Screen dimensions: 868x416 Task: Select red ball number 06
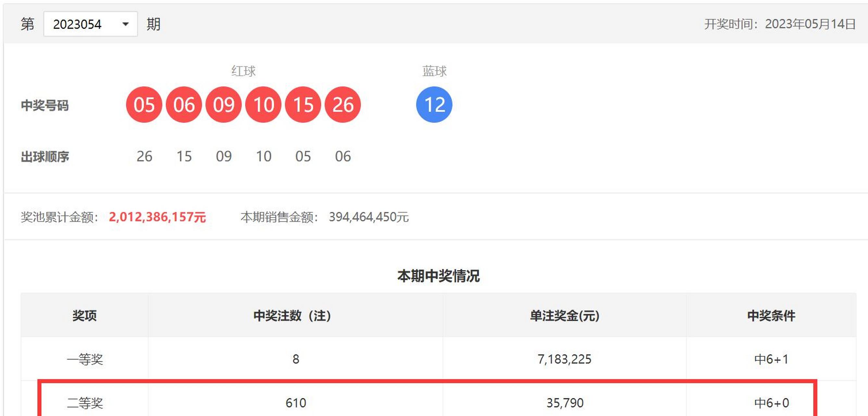[184, 105]
